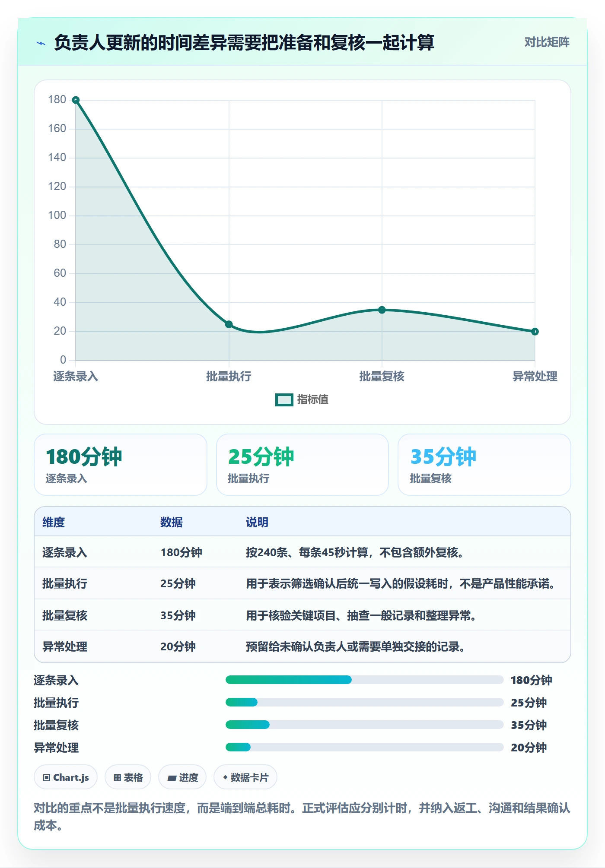605x868 pixels.
Task: Click the square icon in Chart.js chip
Action: click(x=47, y=778)
